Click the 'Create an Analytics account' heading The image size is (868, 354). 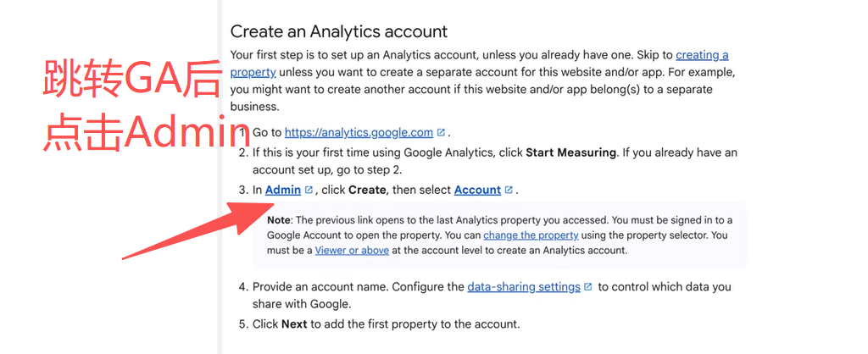[x=339, y=31]
